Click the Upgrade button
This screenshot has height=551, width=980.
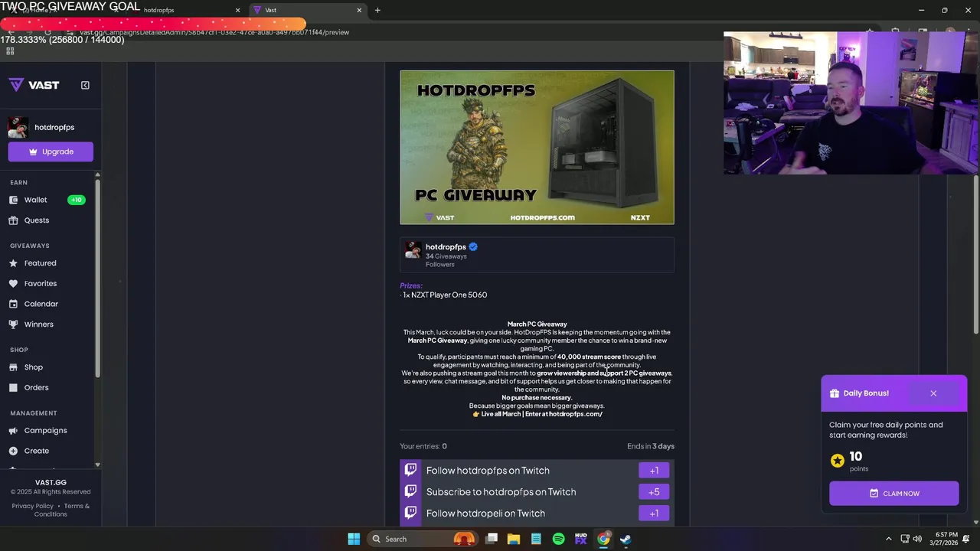pos(51,152)
